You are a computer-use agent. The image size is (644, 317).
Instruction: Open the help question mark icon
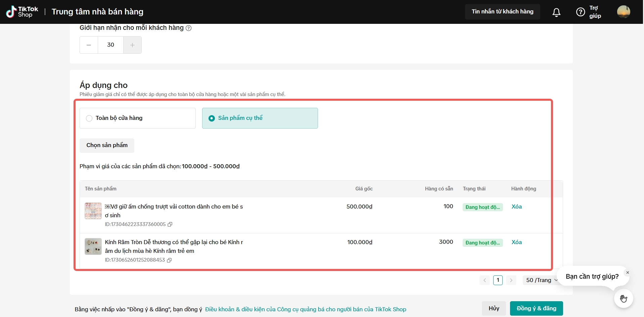[x=580, y=12]
